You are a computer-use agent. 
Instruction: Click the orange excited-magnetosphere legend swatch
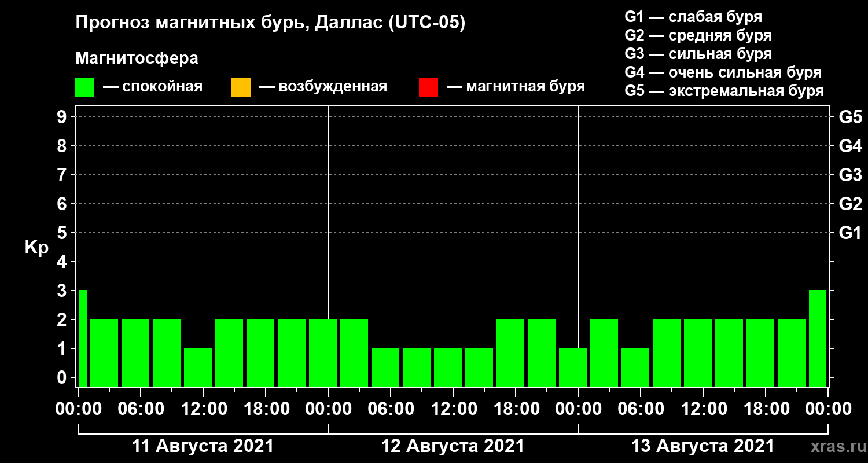(241, 87)
